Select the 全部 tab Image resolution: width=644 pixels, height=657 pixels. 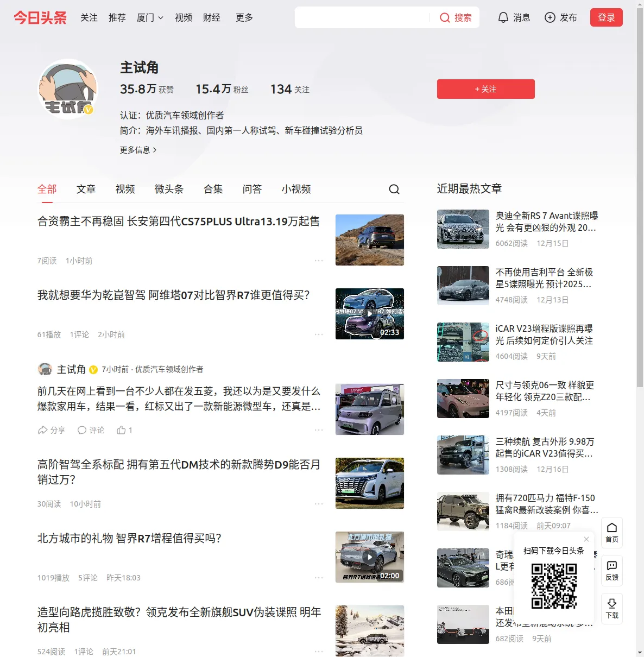click(47, 189)
